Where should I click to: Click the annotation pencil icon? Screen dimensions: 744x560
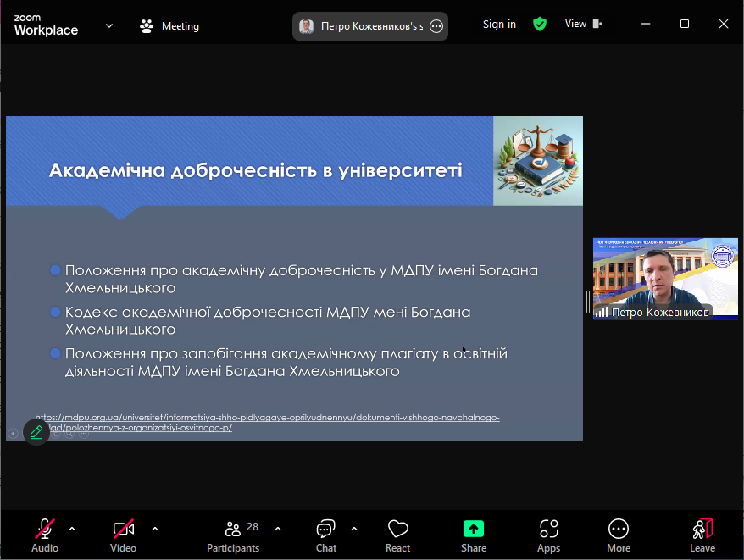click(x=36, y=432)
